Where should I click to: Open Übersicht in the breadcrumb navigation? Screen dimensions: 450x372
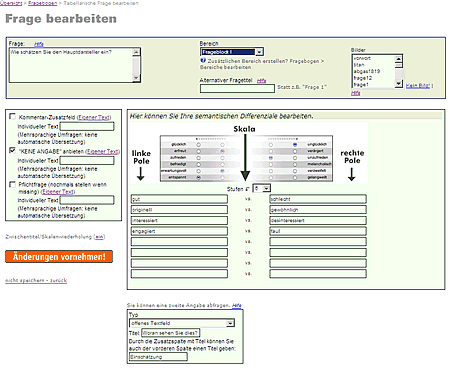11,3
